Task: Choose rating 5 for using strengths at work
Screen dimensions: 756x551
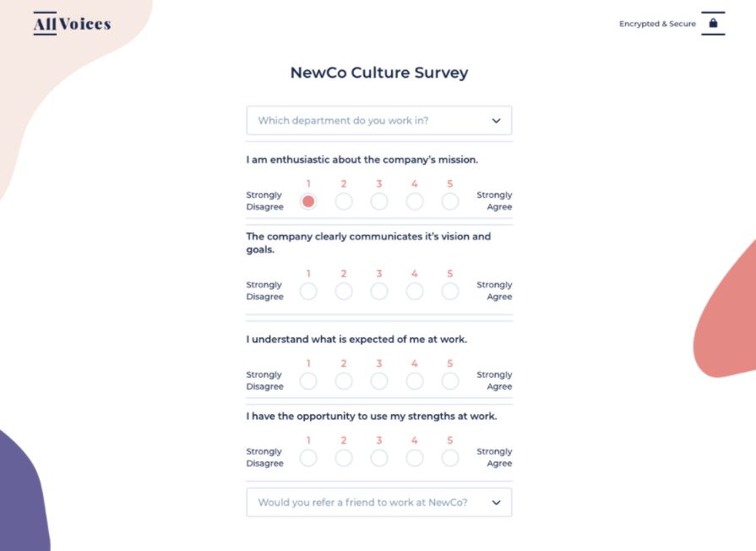Action: pos(450,458)
